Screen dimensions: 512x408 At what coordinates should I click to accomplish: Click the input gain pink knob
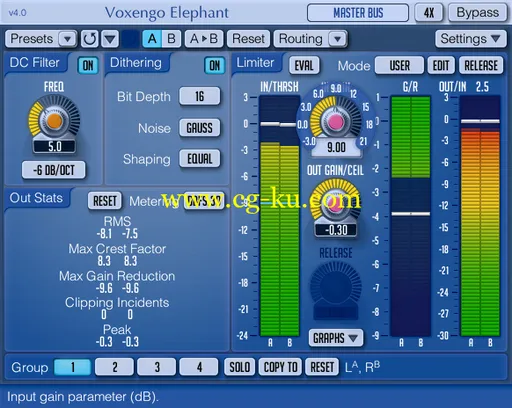tap(336, 122)
